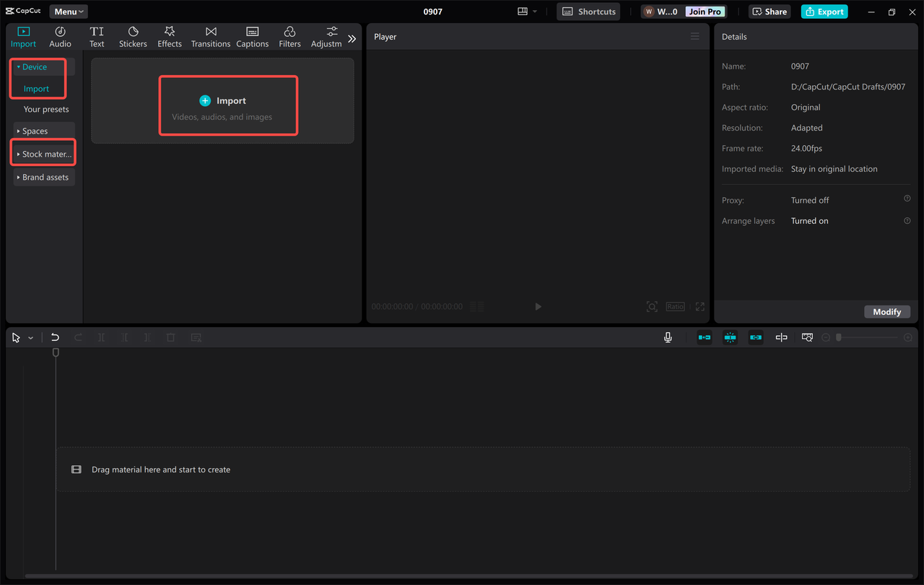
Task: Open the Adjustment tab
Action: (327, 37)
